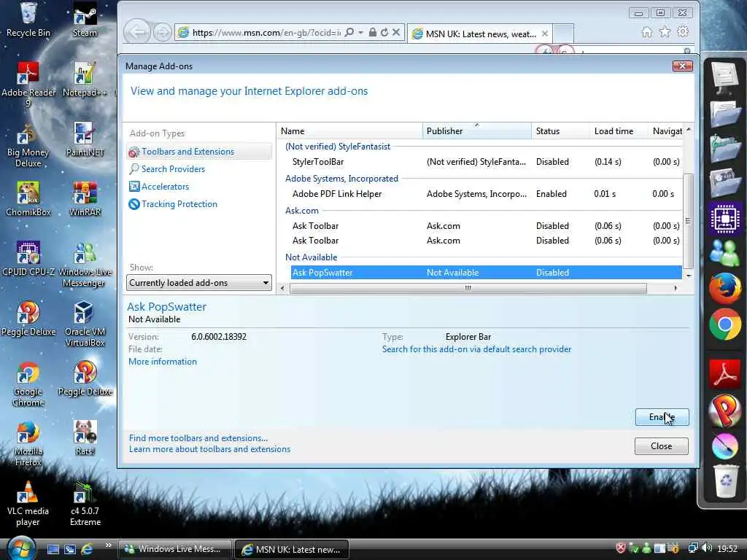Open ChomikBox desktop icon
This screenshot has width=747, height=560.
coord(28,199)
